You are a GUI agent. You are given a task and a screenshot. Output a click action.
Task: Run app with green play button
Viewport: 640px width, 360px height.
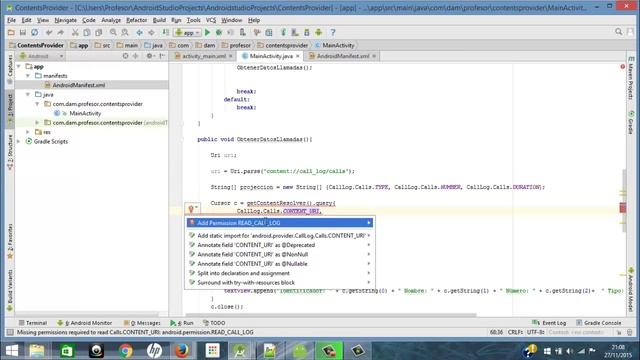pos(207,32)
